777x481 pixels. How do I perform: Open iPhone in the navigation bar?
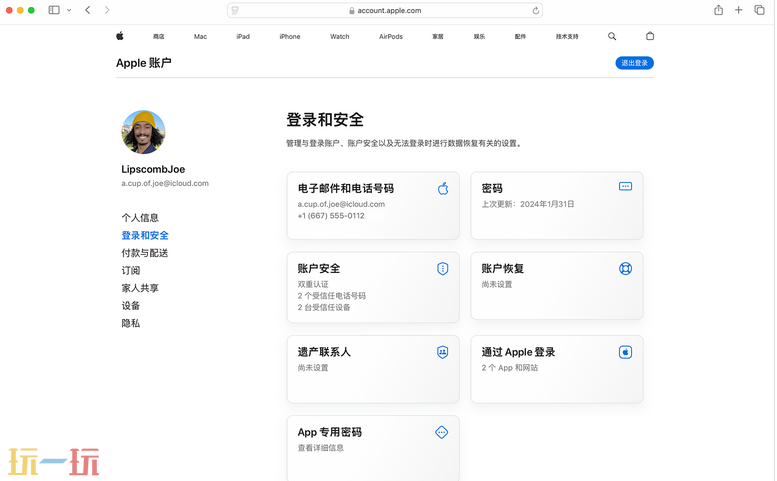(290, 37)
